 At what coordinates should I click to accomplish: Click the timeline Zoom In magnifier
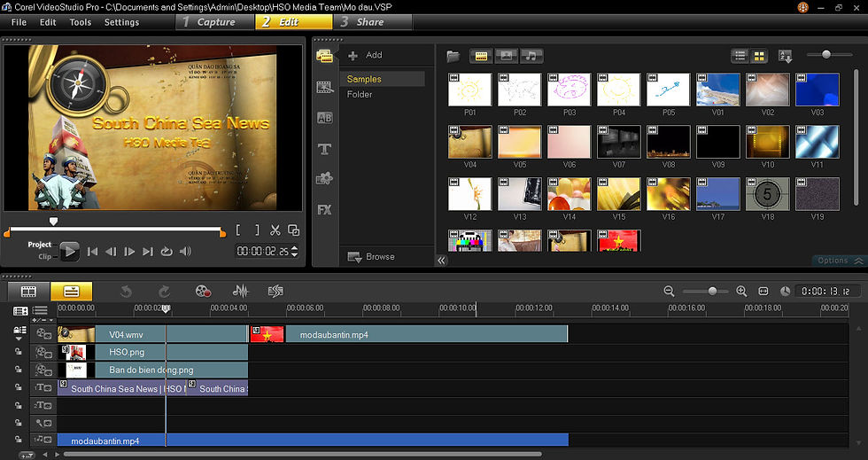pos(742,291)
